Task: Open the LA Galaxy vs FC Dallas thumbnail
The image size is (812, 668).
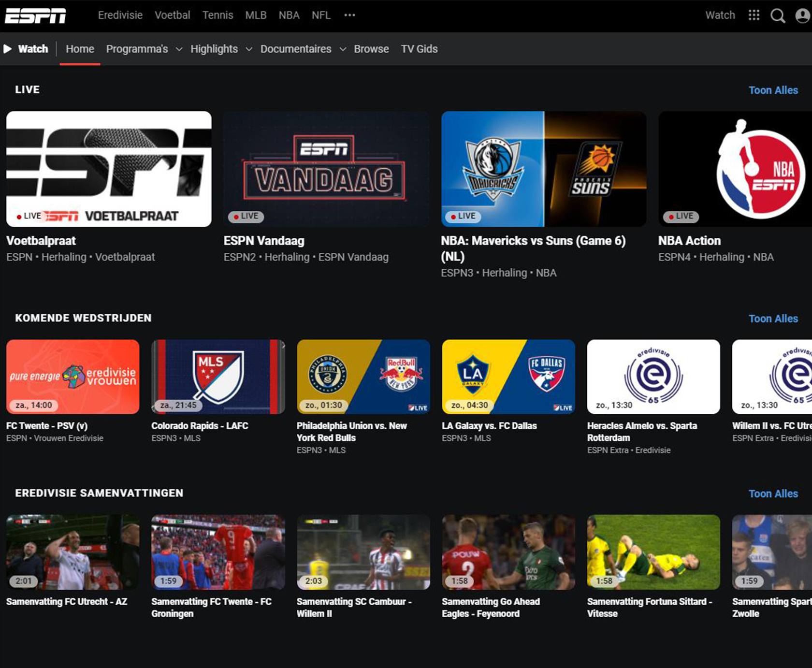Action: [x=508, y=377]
